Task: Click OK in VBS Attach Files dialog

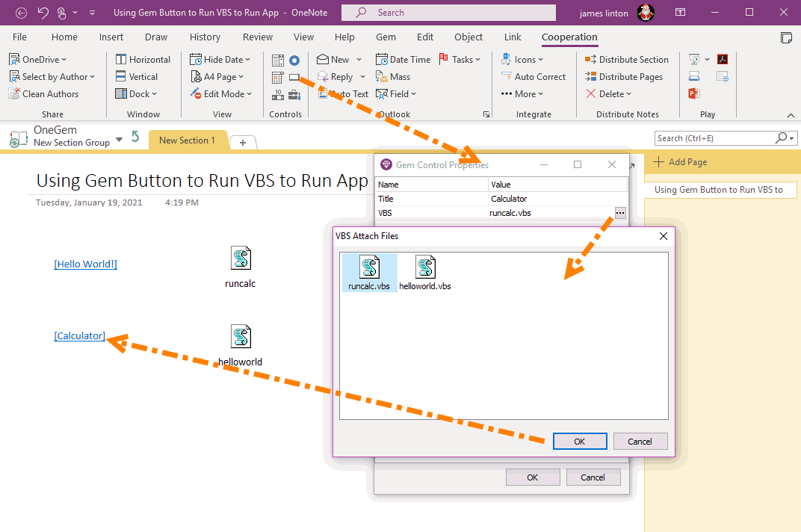Action: (580, 442)
